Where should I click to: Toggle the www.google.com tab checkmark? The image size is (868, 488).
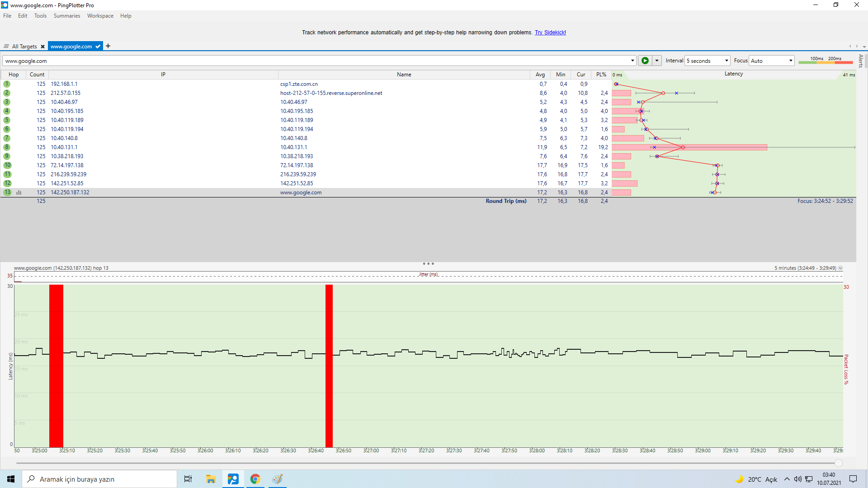[98, 47]
